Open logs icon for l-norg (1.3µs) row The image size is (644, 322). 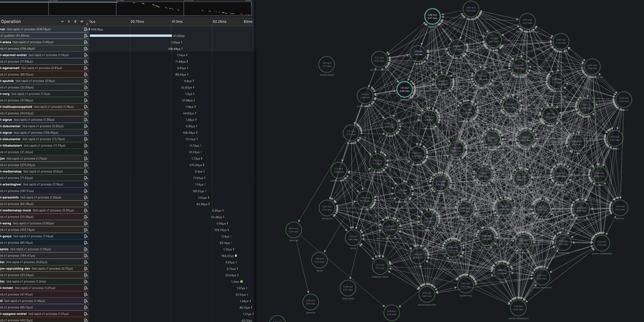click(x=86, y=94)
